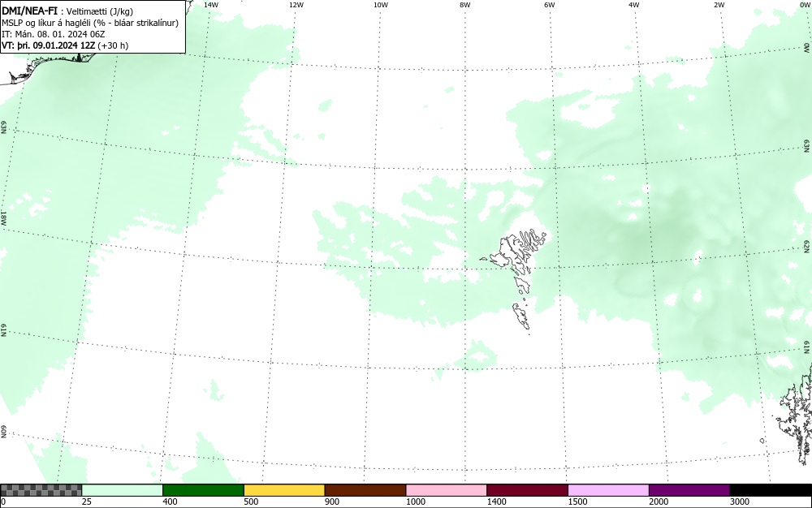Click the "14W" longitude label
The width and height of the screenshot is (812, 508).
(x=211, y=5)
